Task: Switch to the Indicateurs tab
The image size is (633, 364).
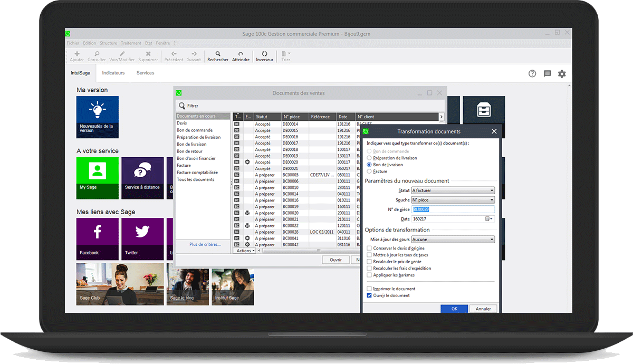Action: tap(113, 73)
